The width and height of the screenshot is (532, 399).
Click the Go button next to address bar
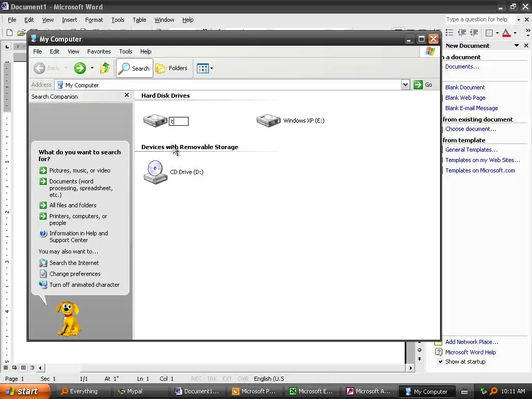click(x=423, y=85)
